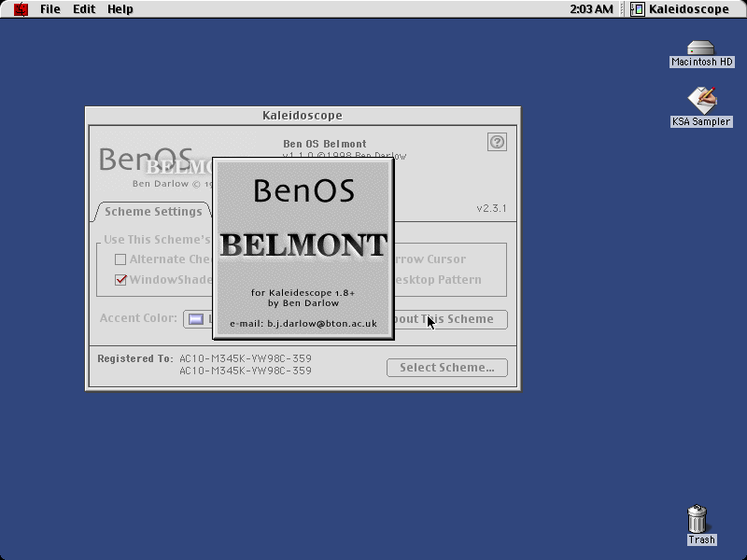This screenshot has width=747, height=560.
Task: Click the question mark help icon
Action: (497, 142)
